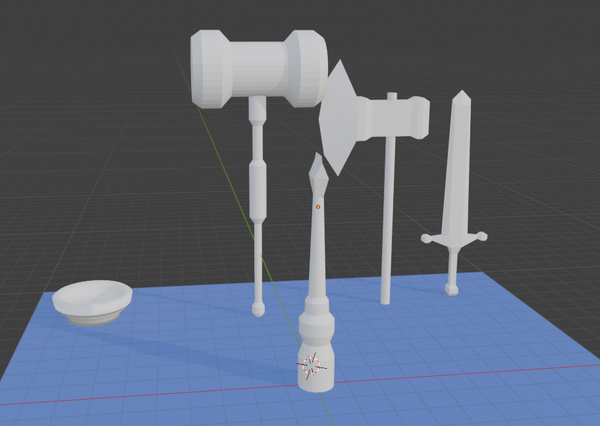Select the large hammer head
This screenshot has width=600, height=426.
[x=258, y=66]
